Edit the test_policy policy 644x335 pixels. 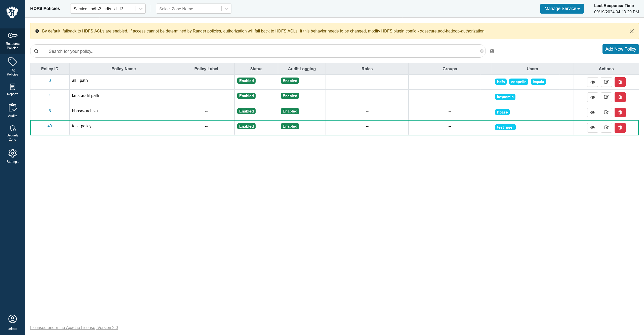coord(606,128)
